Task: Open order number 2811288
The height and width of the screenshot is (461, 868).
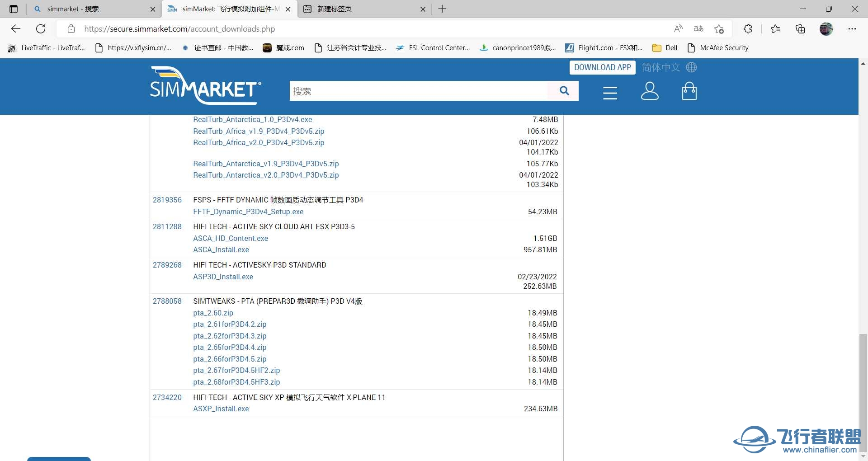Action: 167,226
